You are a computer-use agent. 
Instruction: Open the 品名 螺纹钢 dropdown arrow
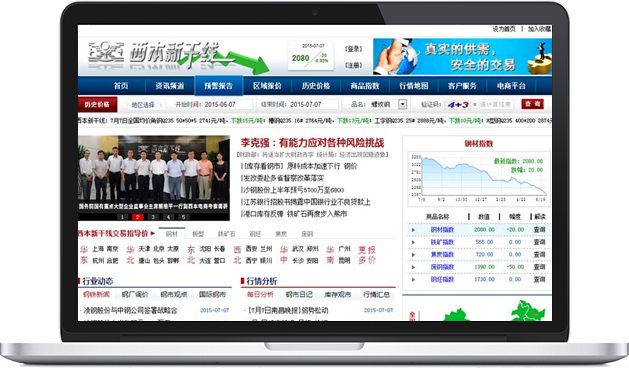(x=402, y=104)
